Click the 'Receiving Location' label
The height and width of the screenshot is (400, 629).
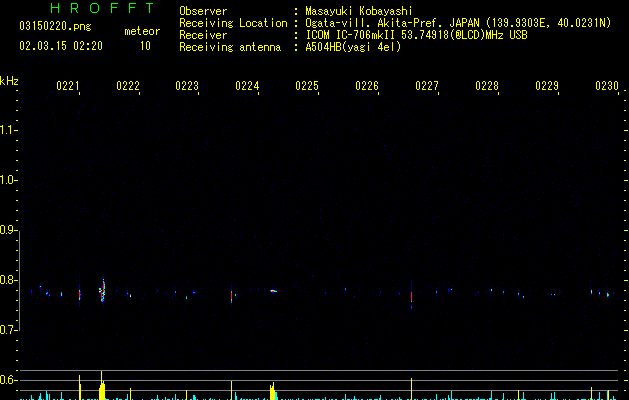pos(233,23)
